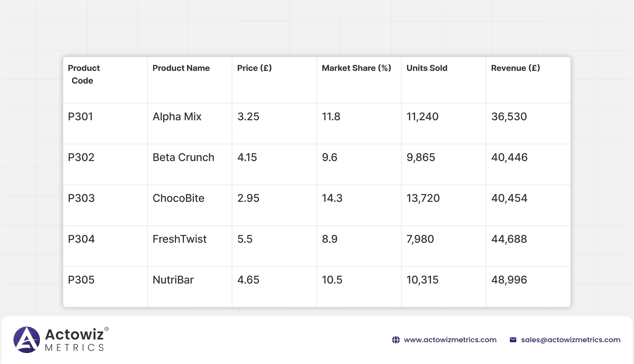Viewport: 634px width, 364px height.
Task: Click the envelope email icon
Action: (513, 340)
